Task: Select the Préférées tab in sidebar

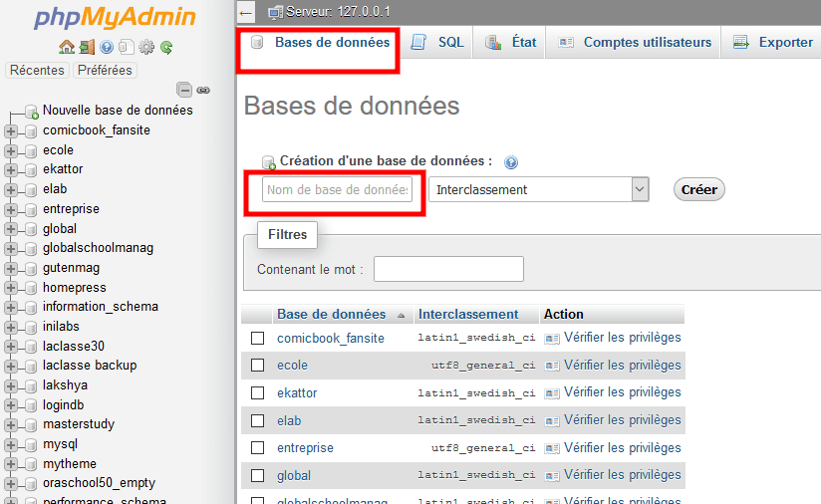Action: point(105,70)
